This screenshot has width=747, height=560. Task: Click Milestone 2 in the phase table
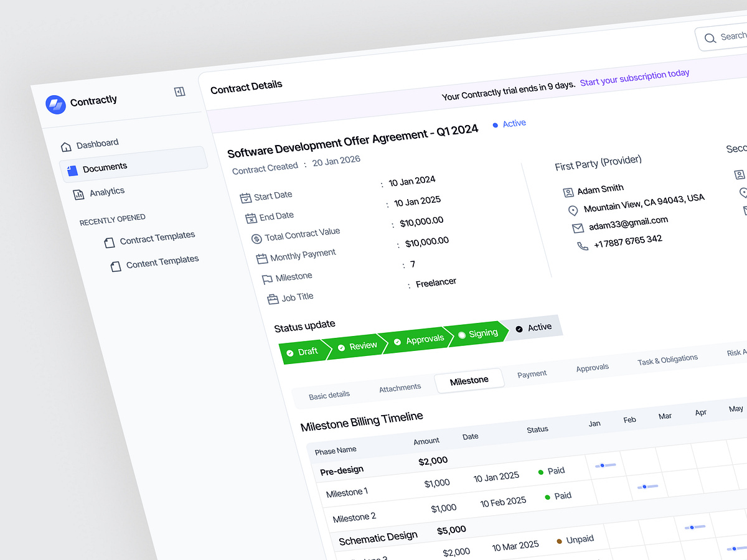pos(354,518)
